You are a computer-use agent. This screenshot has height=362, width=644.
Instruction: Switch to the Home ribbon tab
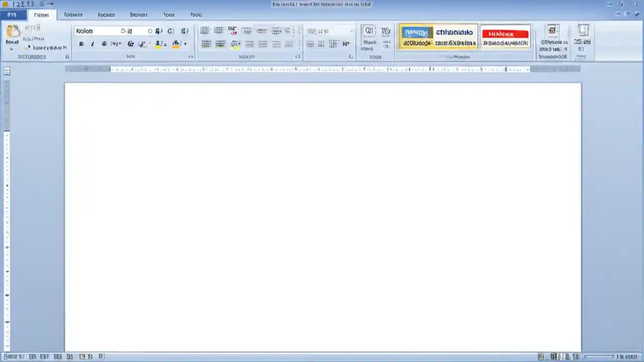click(x=41, y=15)
